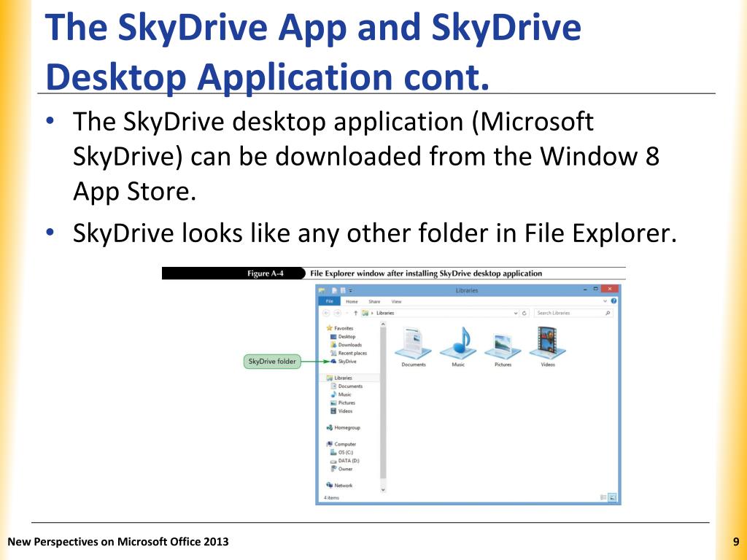
Task: Go up one folder level arrow
Action: pyautogui.click(x=355, y=313)
